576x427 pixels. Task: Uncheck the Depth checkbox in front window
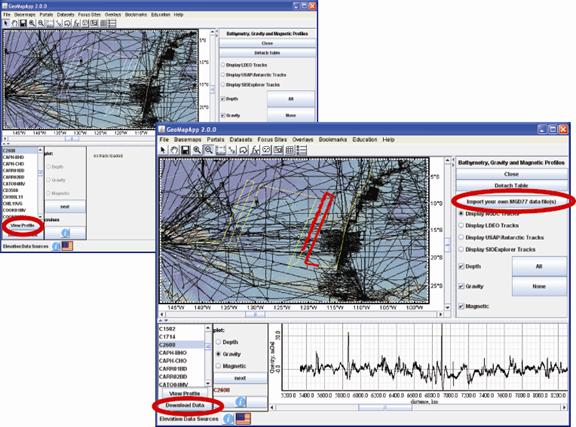point(461,266)
